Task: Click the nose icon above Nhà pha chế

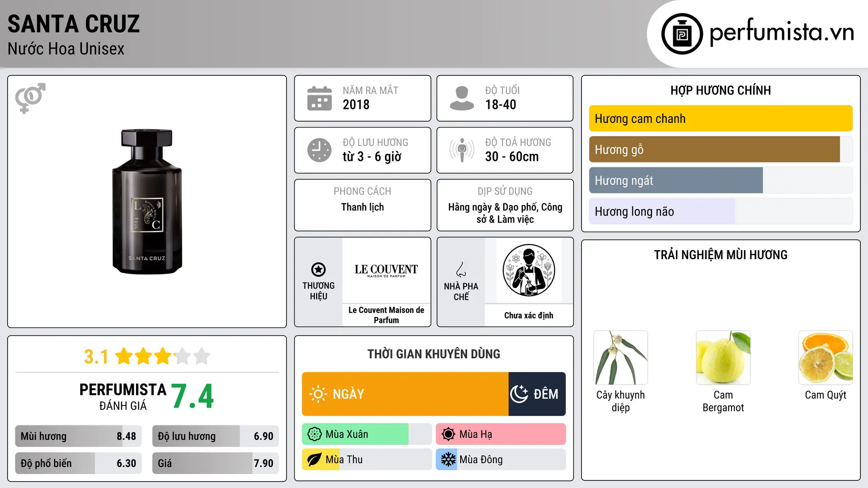Action: (x=461, y=269)
